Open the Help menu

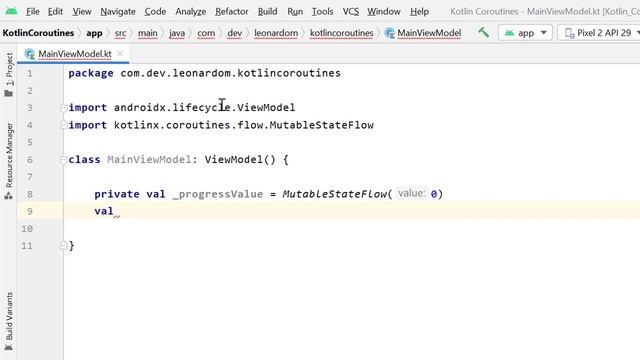(x=419, y=11)
